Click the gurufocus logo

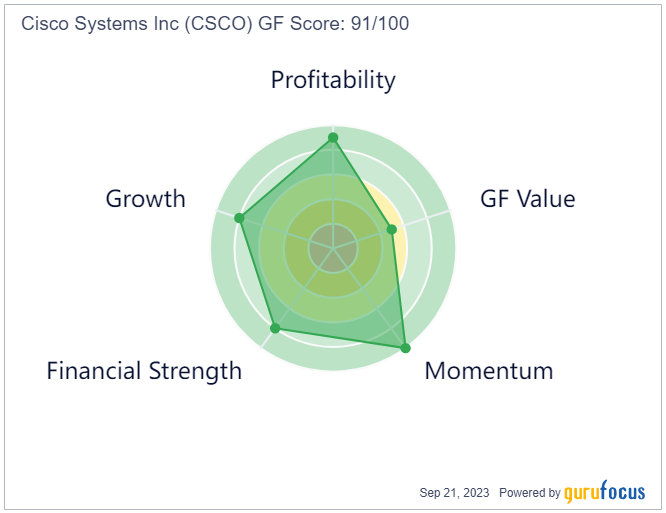coord(604,493)
